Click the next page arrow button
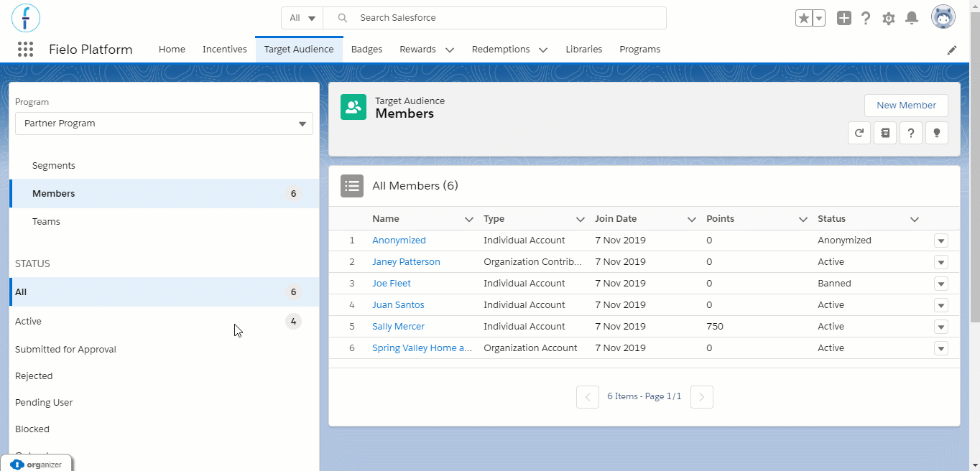 click(x=702, y=397)
